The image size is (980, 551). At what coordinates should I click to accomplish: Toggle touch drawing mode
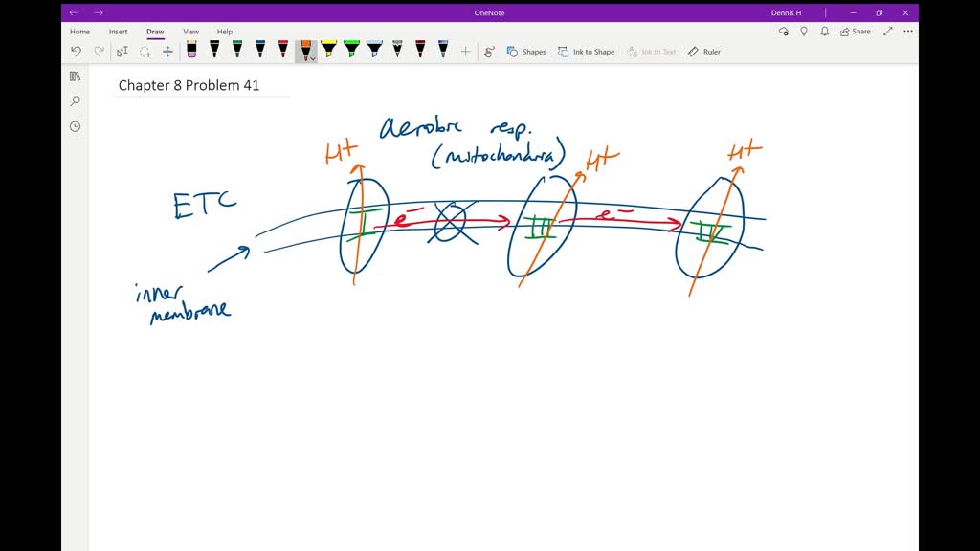490,52
